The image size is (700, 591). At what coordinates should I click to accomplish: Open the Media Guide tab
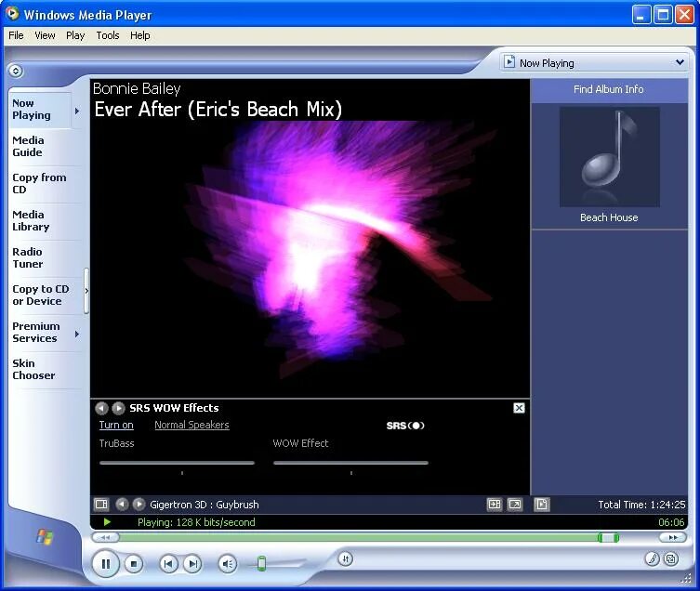click(45, 147)
